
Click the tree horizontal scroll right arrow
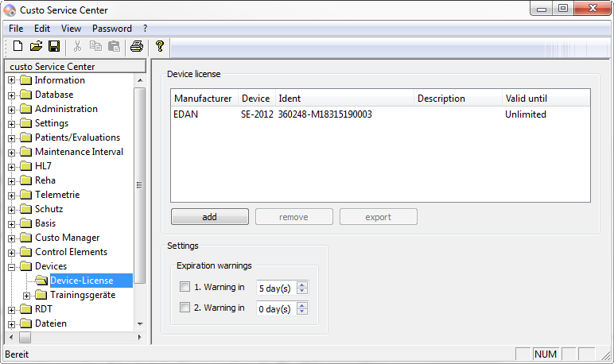pyautogui.click(x=140, y=337)
